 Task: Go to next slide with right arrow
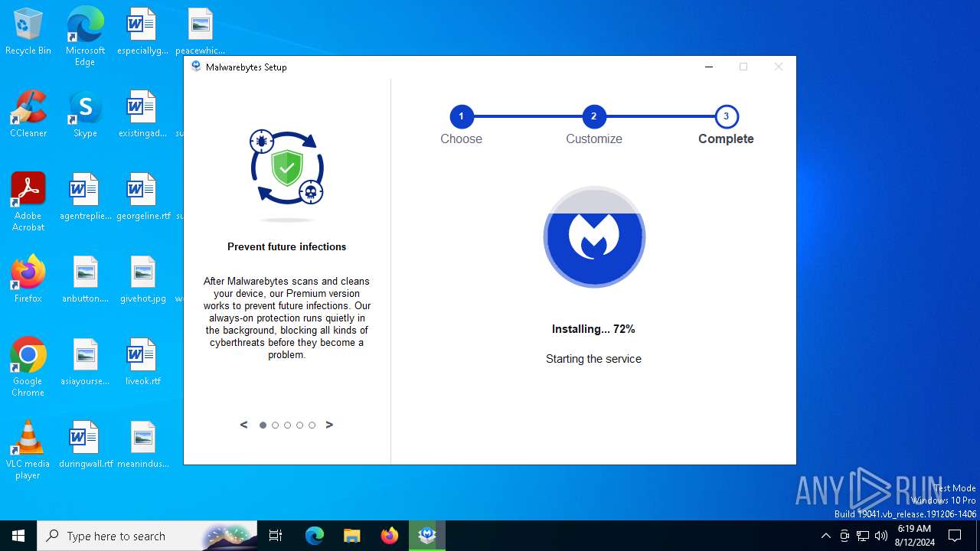tap(329, 425)
